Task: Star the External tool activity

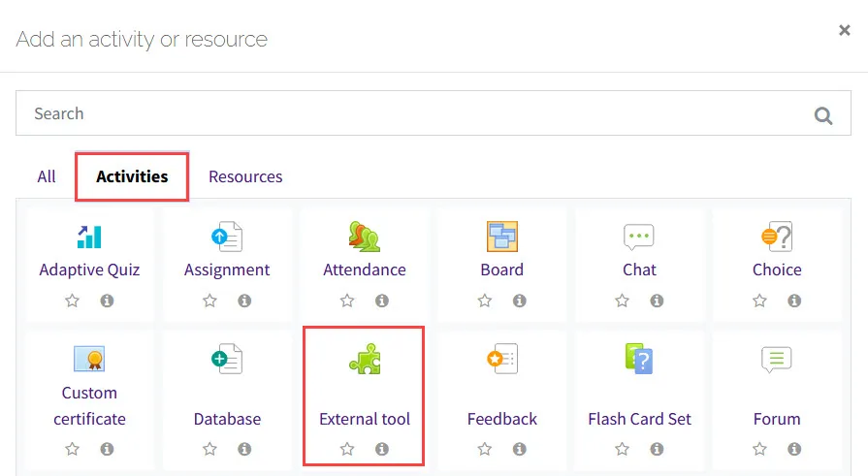Action: (347, 449)
